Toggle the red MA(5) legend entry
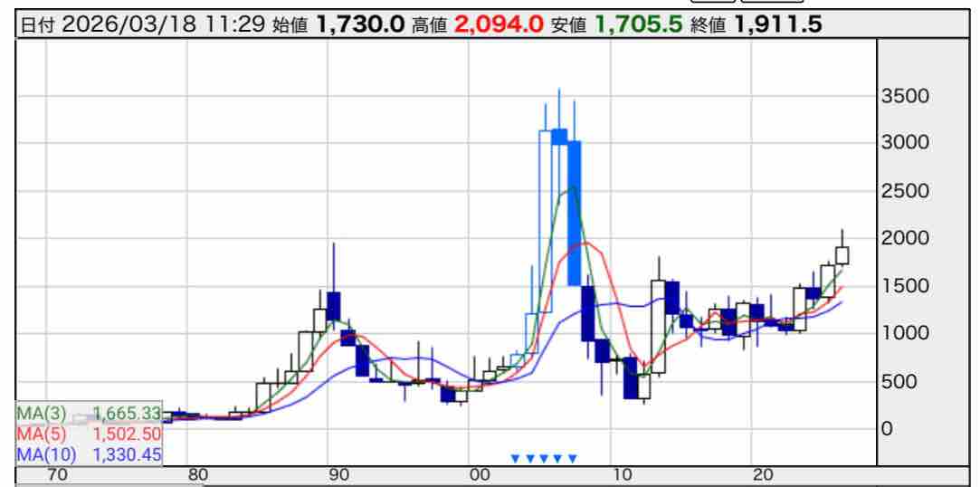This screenshot has width=980, height=487. coord(89,434)
